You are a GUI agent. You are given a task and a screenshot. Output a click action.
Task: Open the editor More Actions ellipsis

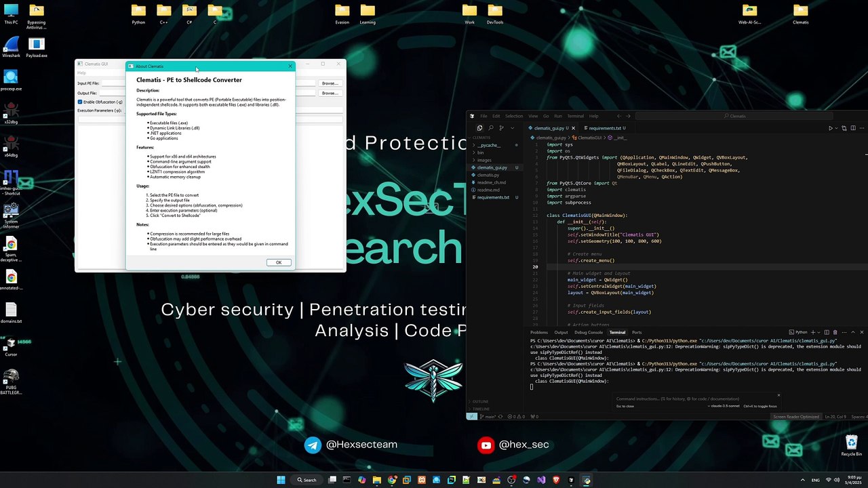pyautogui.click(x=862, y=128)
